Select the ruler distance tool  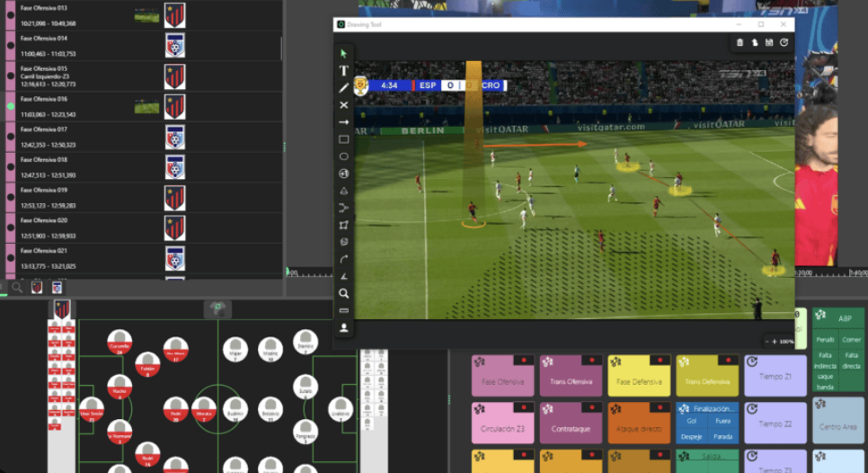coord(344,311)
